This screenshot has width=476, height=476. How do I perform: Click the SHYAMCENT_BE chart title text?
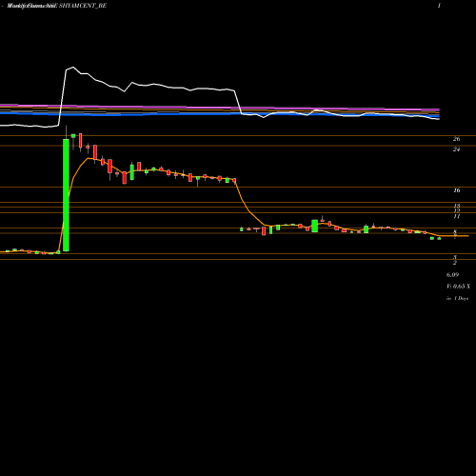tap(83, 6)
